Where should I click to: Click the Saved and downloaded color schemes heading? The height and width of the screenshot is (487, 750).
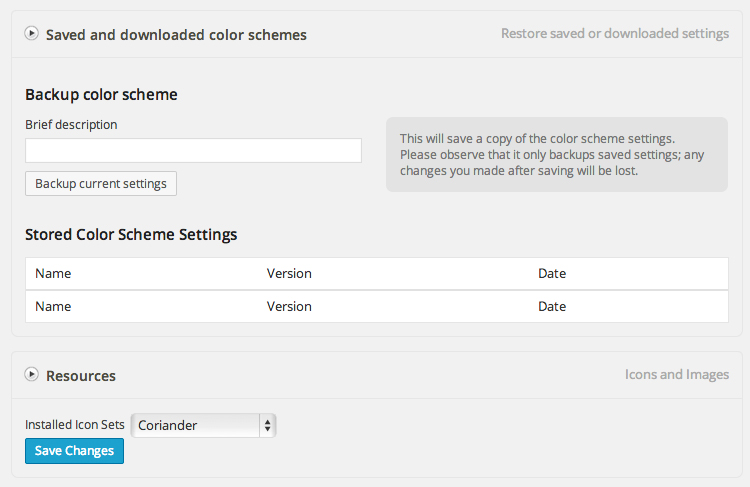(x=176, y=35)
